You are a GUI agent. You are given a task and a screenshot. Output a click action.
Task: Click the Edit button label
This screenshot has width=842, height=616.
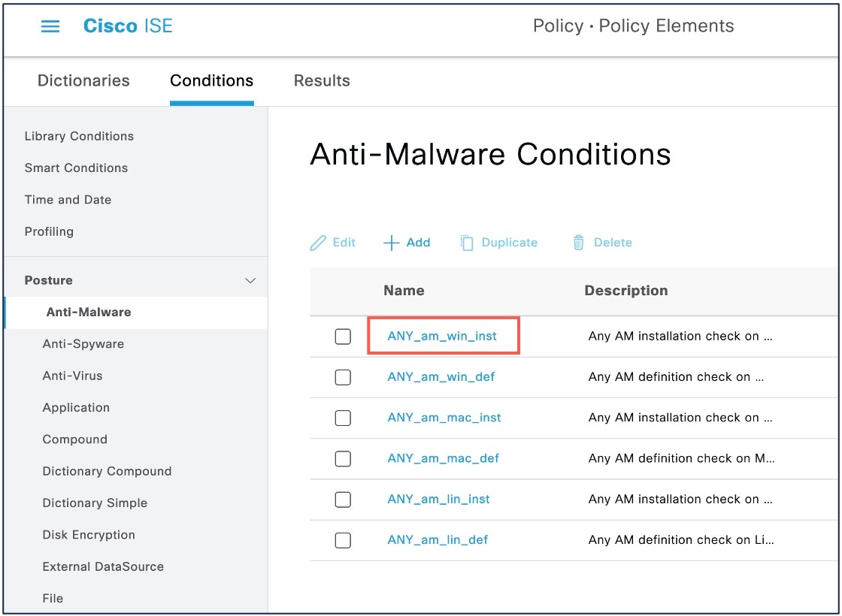(344, 243)
